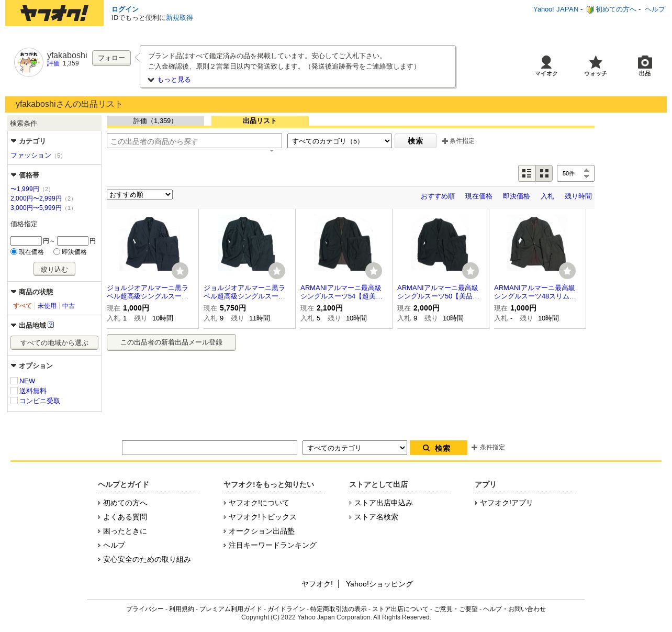Click the plus 条件指定 beside top search
The width and height of the screenshot is (672, 632).
(x=458, y=141)
